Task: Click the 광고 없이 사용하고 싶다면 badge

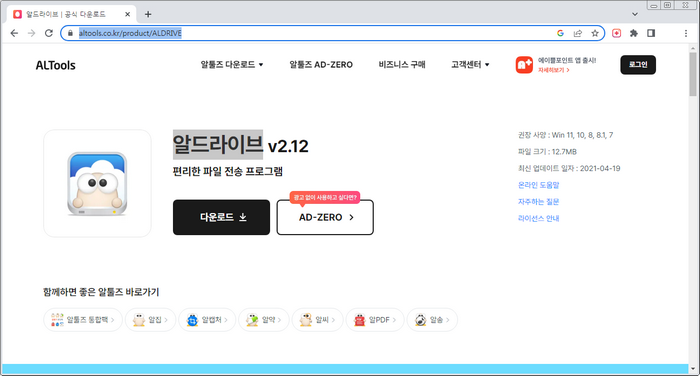Action: tap(325, 197)
